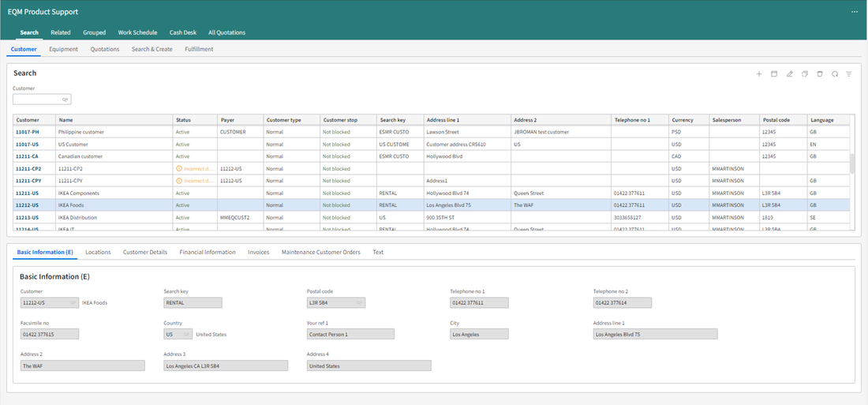Screen dimensions: 868x405
Task: Click the Address 3 field
Action: pos(226,366)
